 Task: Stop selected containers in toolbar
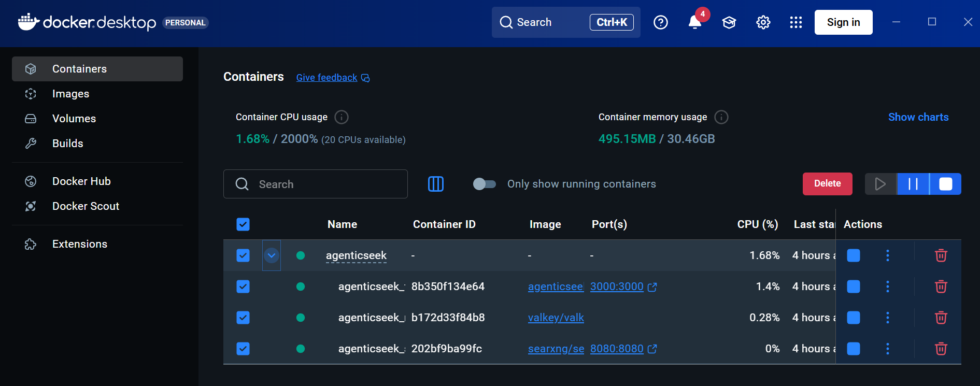pyautogui.click(x=946, y=184)
